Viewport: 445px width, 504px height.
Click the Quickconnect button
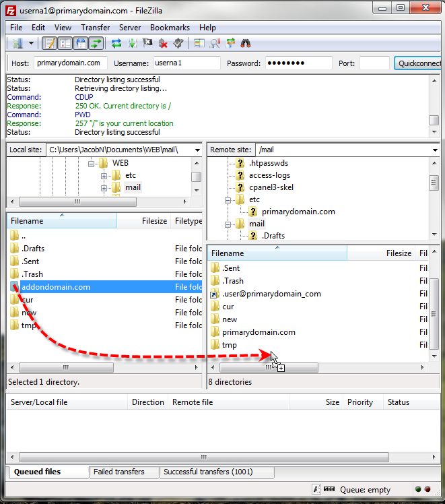coord(419,63)
